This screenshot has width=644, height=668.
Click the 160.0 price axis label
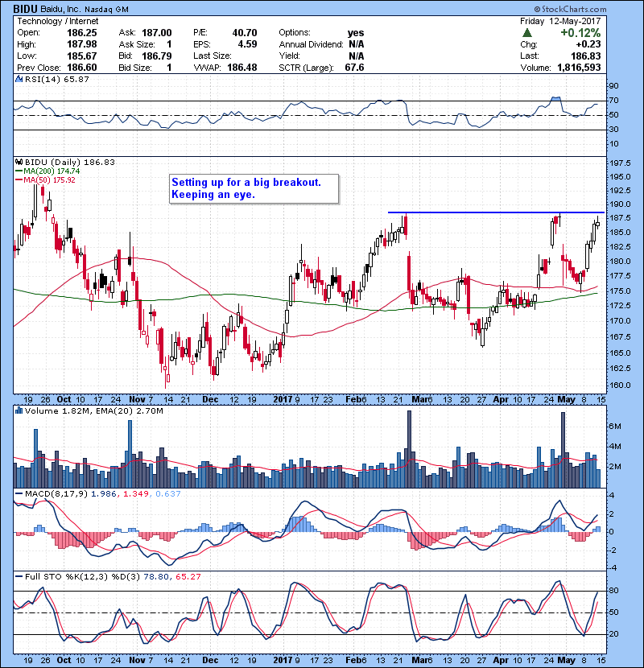(620, 386)
